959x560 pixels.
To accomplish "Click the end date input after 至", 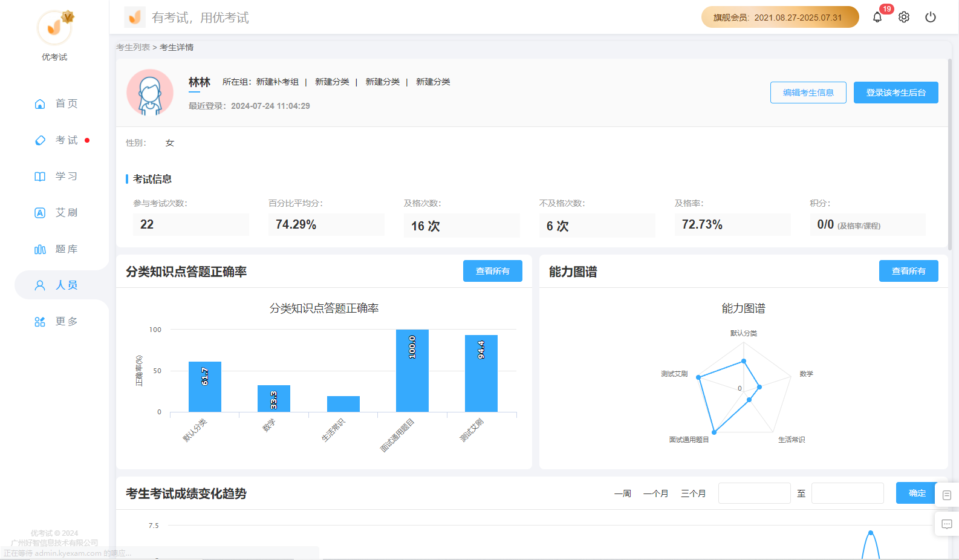I will point(848,493).
